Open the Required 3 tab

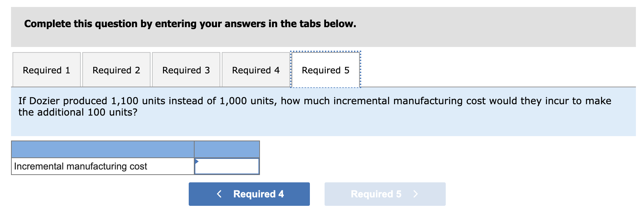click(x=186, y=70)
